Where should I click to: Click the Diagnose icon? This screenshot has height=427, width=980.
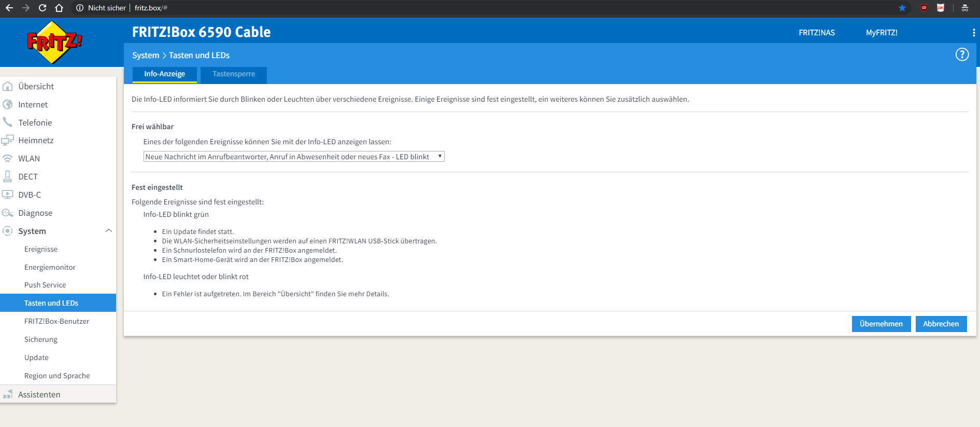8,213
